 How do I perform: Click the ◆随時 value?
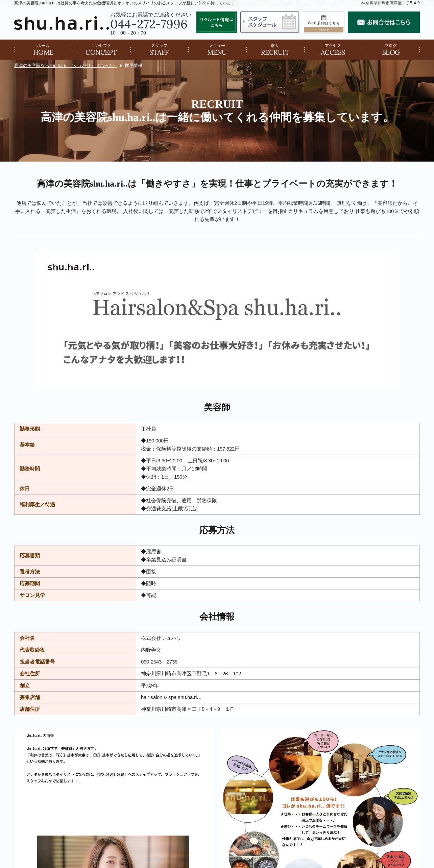tap(148, 583)
